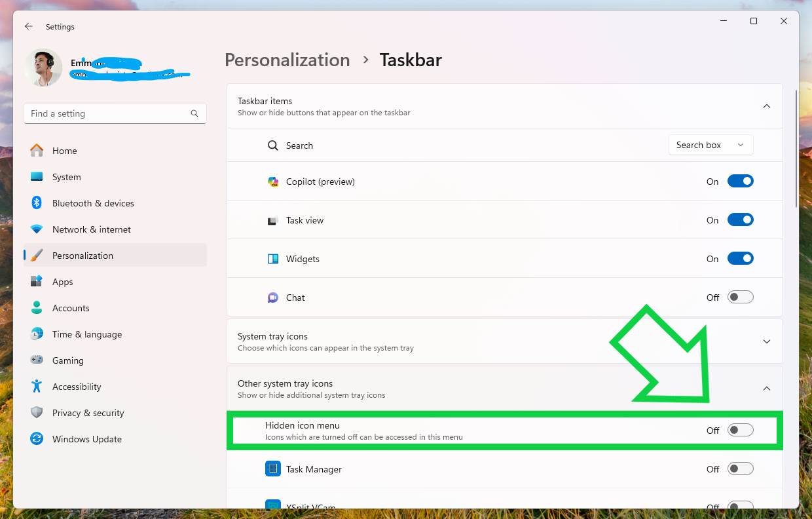The width and height of the screenshot is (812, 519).
Task: Click the Bluetooth & devices icon
Action: [37, 203]
